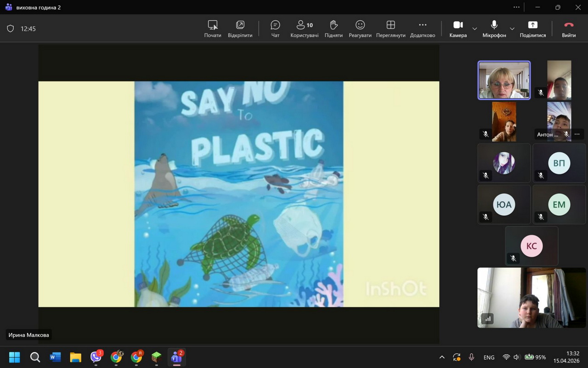This screenshot has height=368, width=588.
Task: Expand microphone options dropdown arrow
Action: [x=512, y=29]
